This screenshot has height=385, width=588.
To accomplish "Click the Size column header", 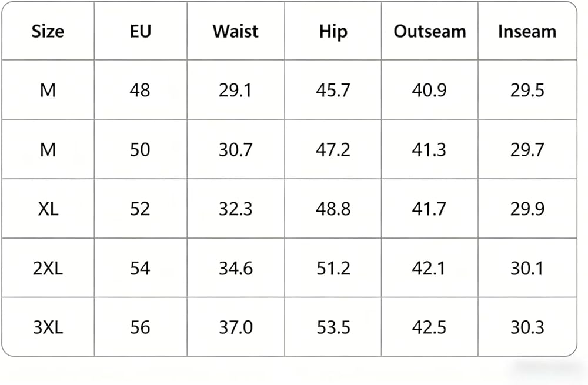I will [x=48, y=31].
